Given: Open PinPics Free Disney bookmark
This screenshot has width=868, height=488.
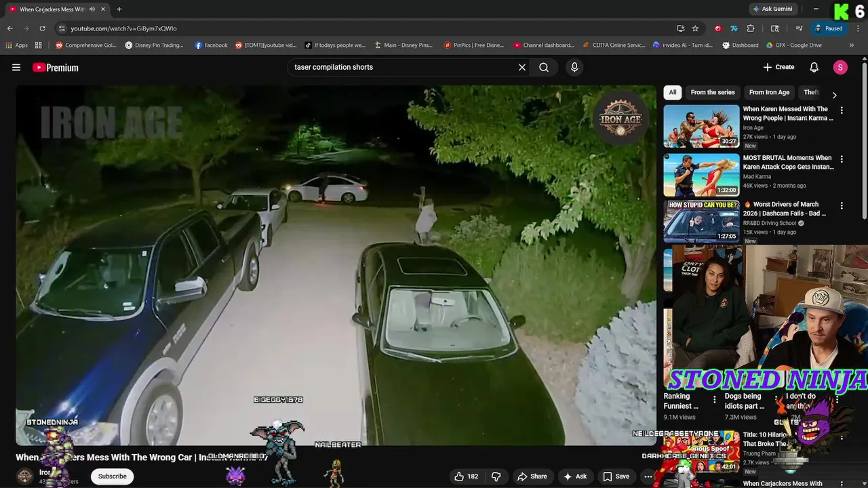Looking at the screenshot, I should [x=474, y=45].
